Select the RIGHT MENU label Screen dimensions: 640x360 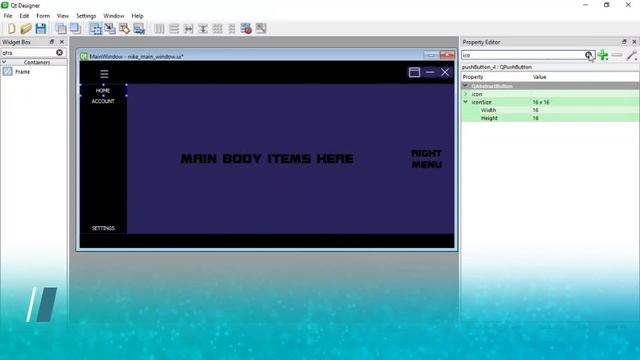[x=427, y=158]
